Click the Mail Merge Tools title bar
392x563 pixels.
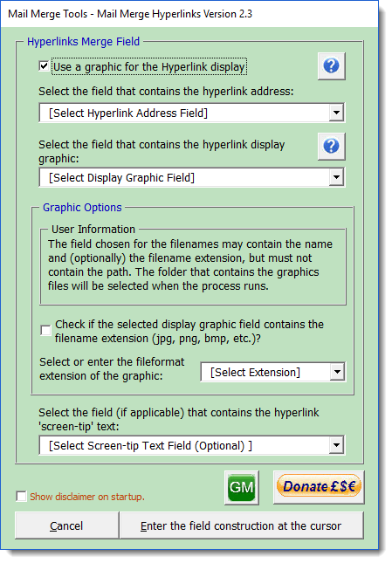(x=189, y=14)
